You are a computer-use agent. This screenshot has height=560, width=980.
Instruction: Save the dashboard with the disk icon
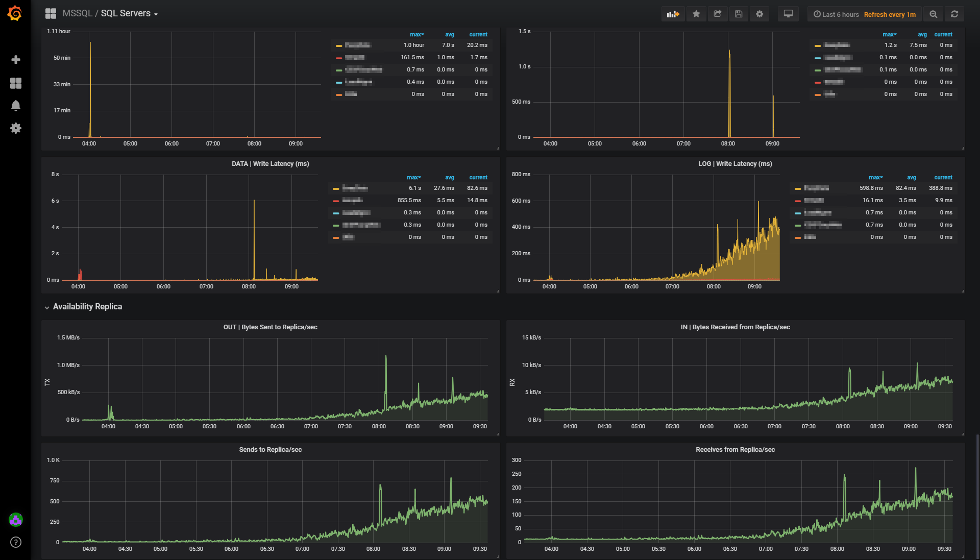pos(739,14)
